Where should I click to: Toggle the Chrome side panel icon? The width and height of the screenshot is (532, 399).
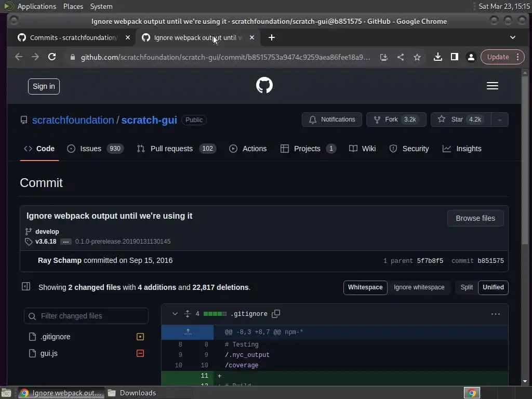point(454,57)
